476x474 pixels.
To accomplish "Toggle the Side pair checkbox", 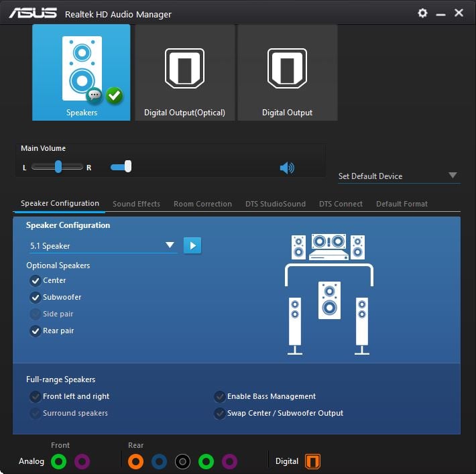I will click(x=36, y=314).
